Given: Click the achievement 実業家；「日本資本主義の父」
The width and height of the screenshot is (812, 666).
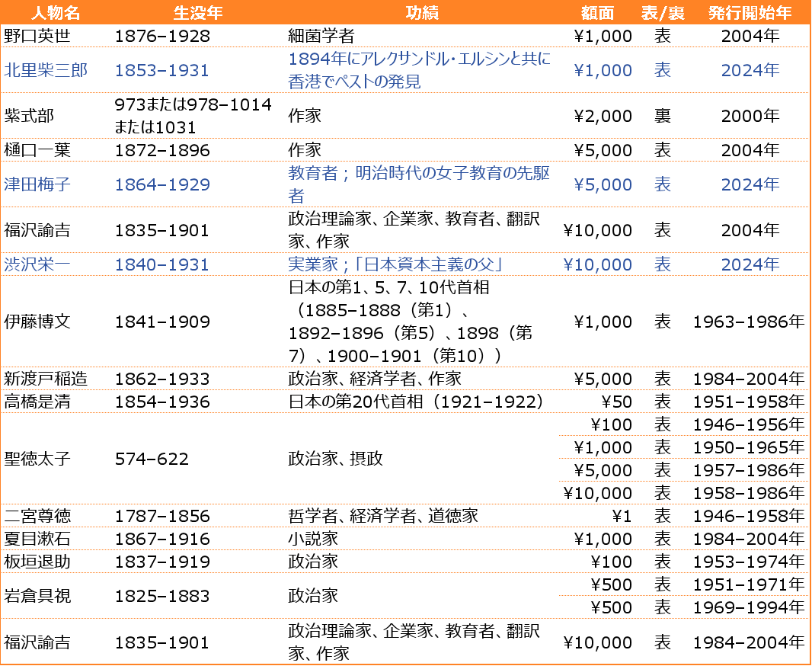Looking at the screenshot, I should click(395, 264).
